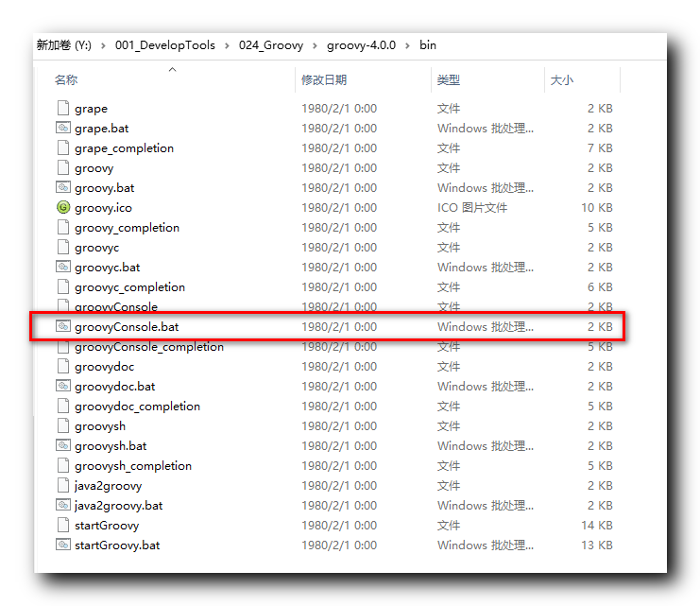Click the groovyConsole.bat batch icon
Image resolution: width=700 pixels, height=606 pixels.
click(x=63, y=326)
